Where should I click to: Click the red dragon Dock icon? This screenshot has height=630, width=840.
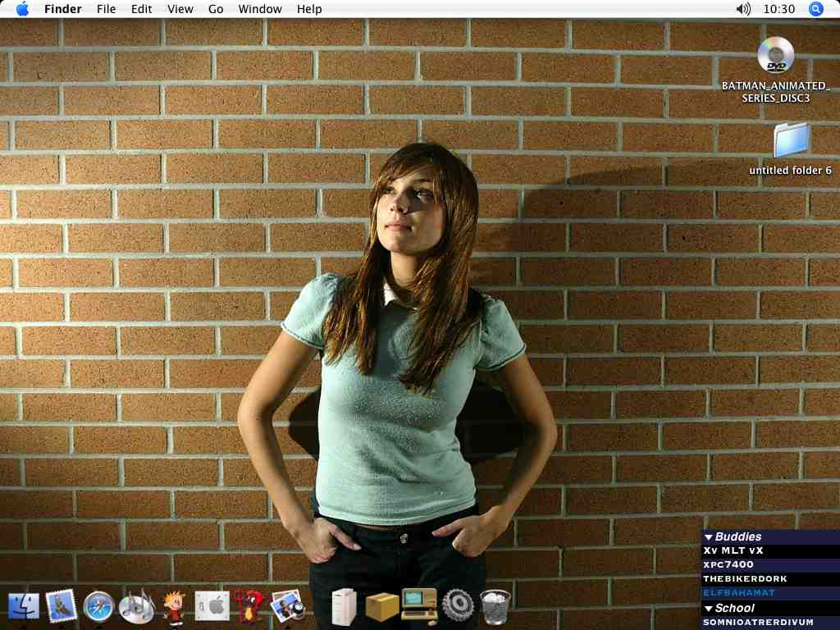[x=249, y=607]
